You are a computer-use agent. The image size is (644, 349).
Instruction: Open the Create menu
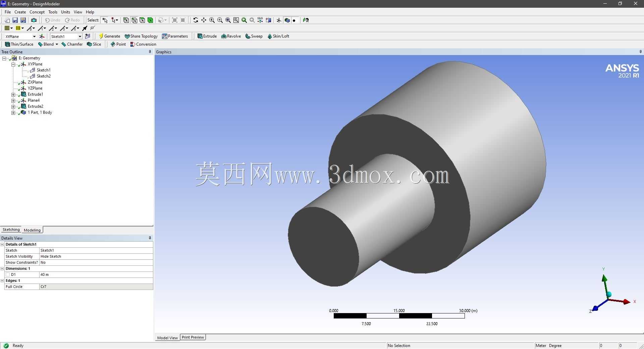point(20,12)
